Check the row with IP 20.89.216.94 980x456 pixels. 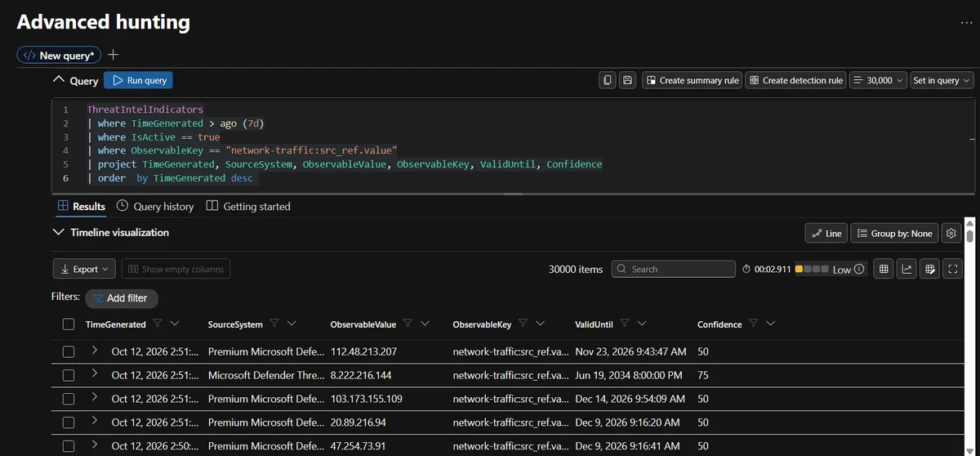pyautogui.click(x=69, y=422)
